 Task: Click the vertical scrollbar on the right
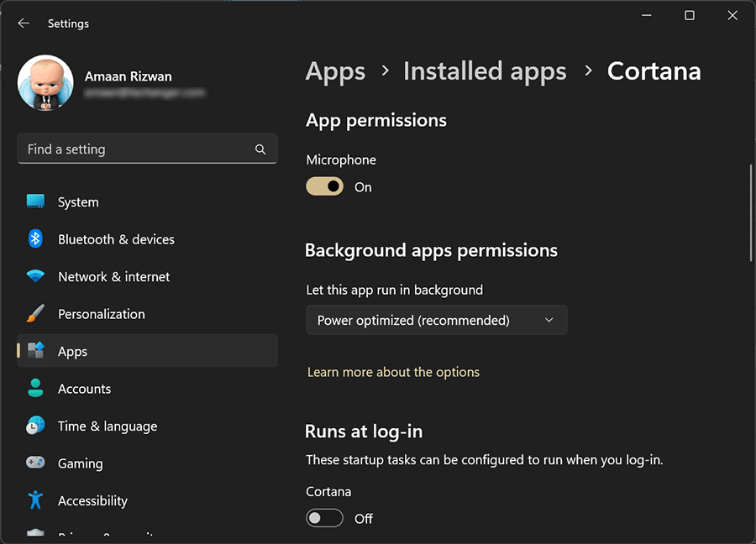click(x=750, y=213)
